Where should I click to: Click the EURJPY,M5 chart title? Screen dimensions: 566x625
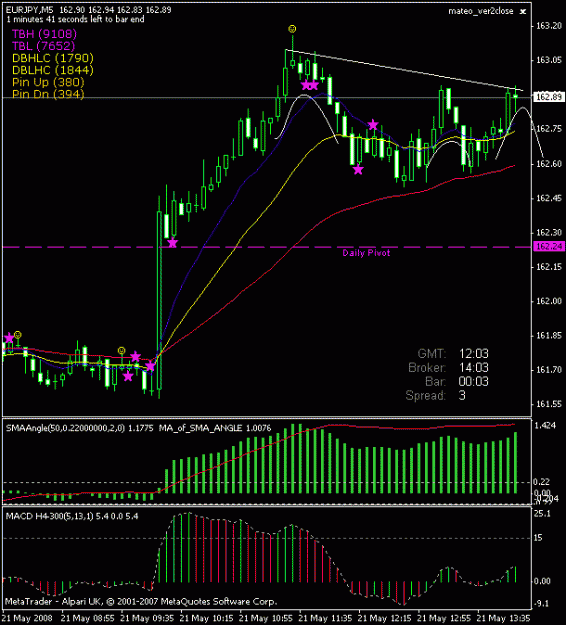click(x=29, y=10)
